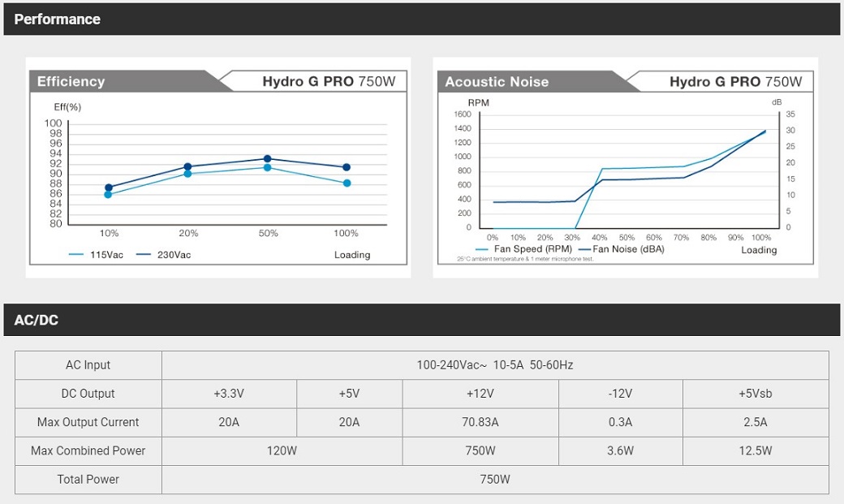Click the 20A cell under +5V

pyautogui.click(x=349, y=422)
